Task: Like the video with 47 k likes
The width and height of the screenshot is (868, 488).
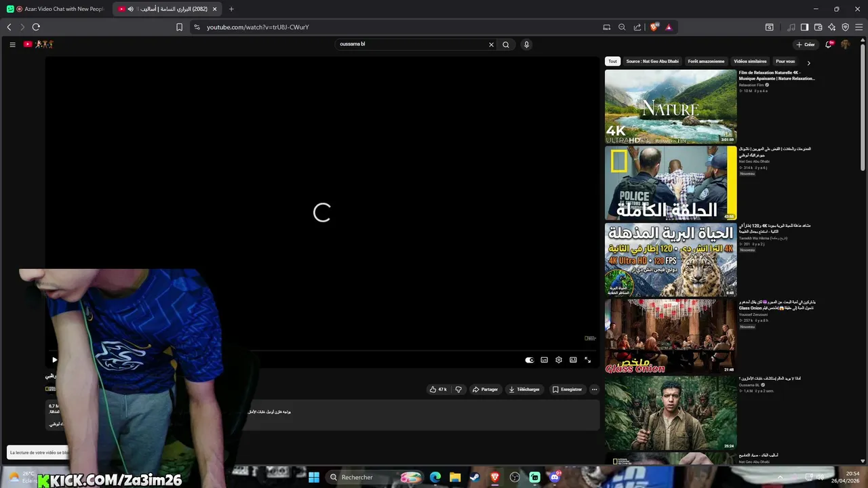Action: click(438, 389)
